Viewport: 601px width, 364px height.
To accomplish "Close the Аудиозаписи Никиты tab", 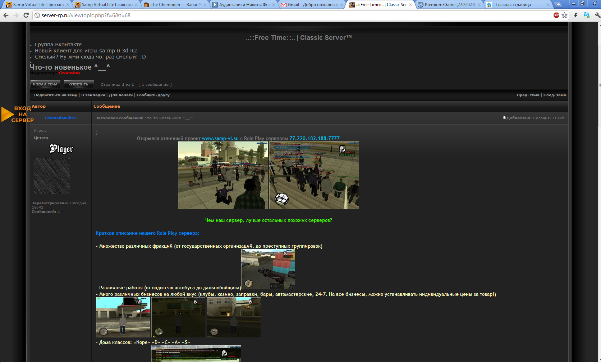I will (x=273, y=5).
